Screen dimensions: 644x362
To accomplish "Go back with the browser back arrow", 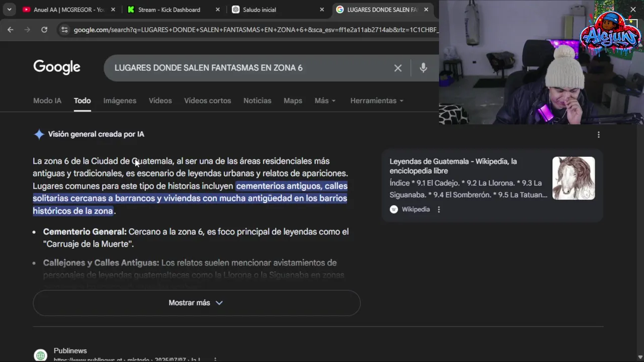I will tap(11, 30).
